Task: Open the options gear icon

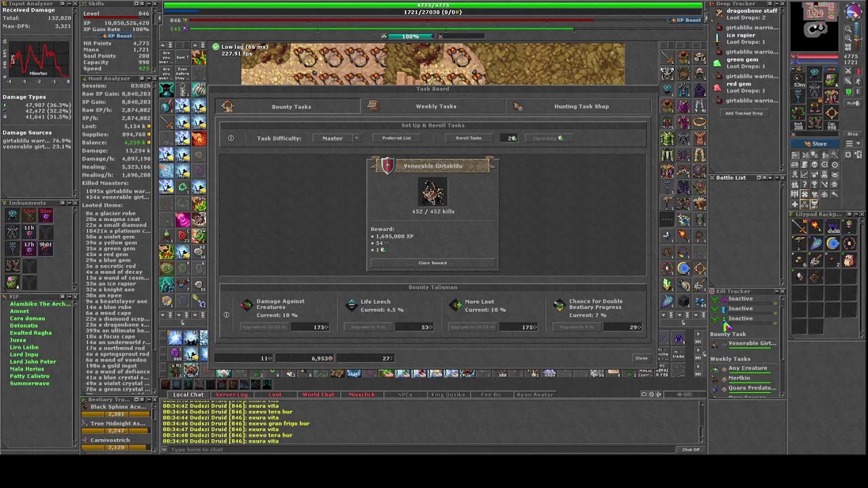Action: [x=848, y=155]
